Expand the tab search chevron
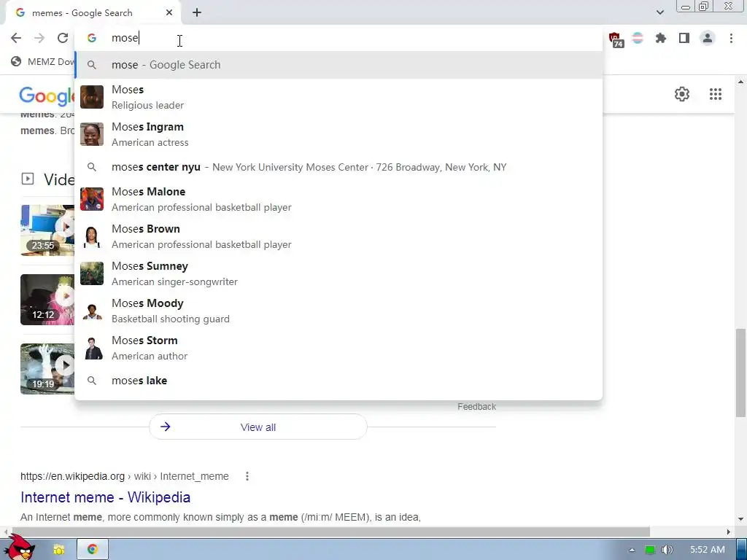The width and height of the screenshot is (747, 560). (659, 12)
